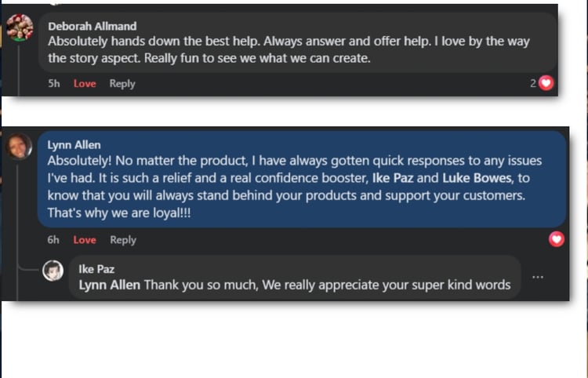Screen dimensions: 588x378
Task: Toggle Love on Lynn Allen's comment
Action: tap(85, 240)
